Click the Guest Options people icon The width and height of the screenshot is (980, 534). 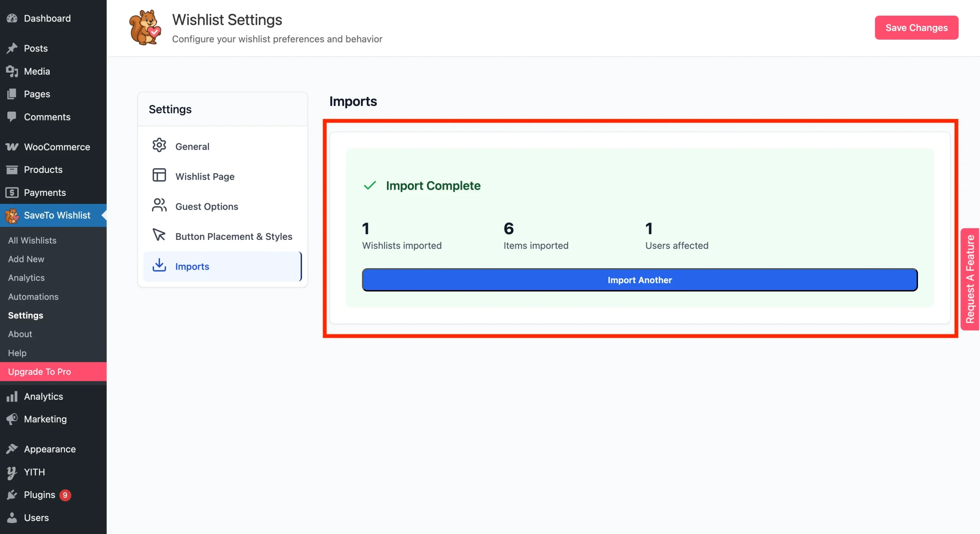tap(159, 205)
